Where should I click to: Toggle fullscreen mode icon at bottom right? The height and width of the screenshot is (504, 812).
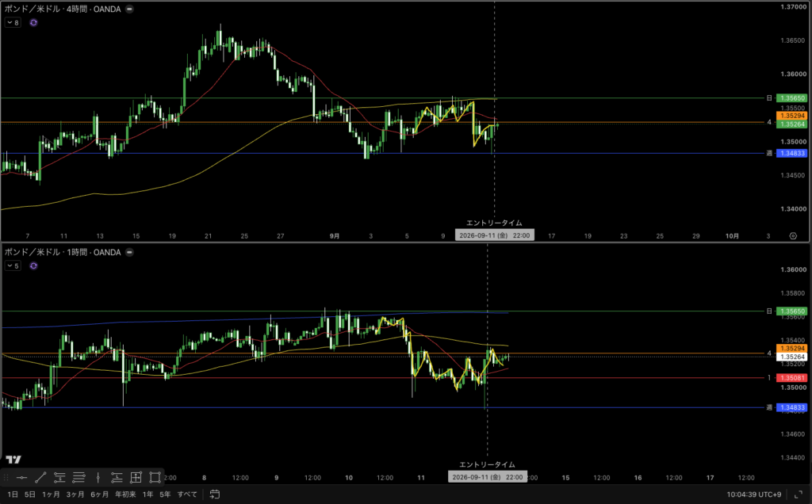[799, 494]
